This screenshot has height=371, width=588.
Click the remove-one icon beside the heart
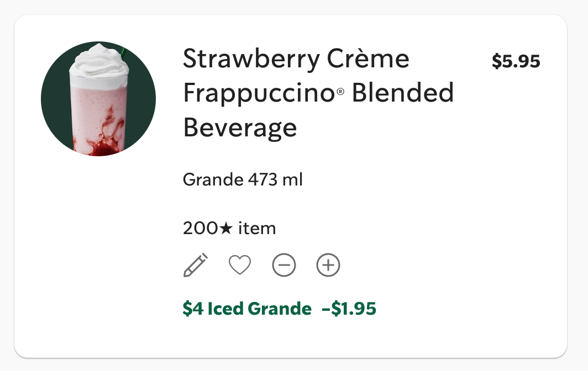pos(284,265)
